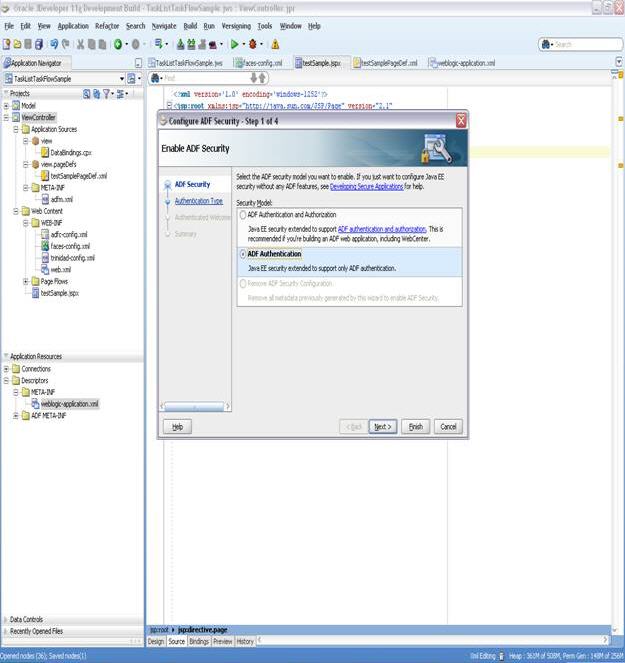This screenshot has height=663, width=625.
Task: Click the Make project build icon
Action: 181,44
